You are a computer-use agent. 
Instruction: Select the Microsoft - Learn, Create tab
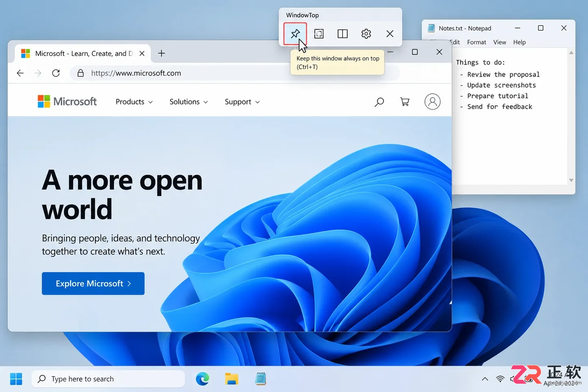click(83, 53)
